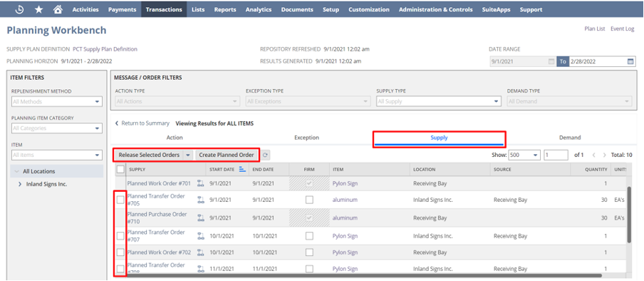The height and width of the screenshot is (281, 644).
Task: Open PCT Supply Plan Definition link
Action: (x=105, y=49)
